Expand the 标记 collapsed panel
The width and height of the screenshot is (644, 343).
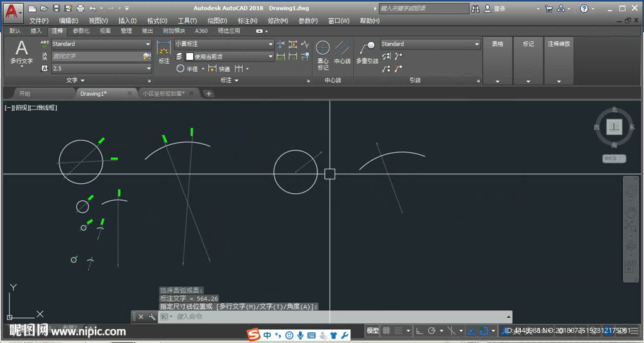pos(528,60)
